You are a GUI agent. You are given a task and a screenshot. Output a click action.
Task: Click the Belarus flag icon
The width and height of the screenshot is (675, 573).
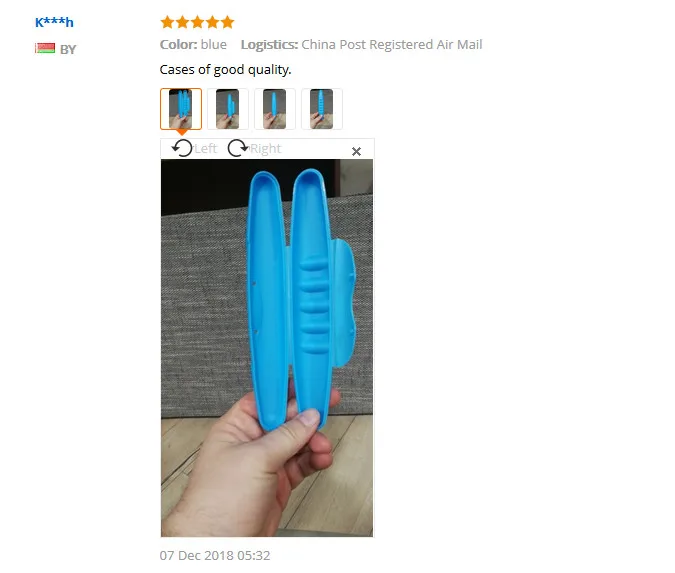pyautogui.click(x=45, y=48)
